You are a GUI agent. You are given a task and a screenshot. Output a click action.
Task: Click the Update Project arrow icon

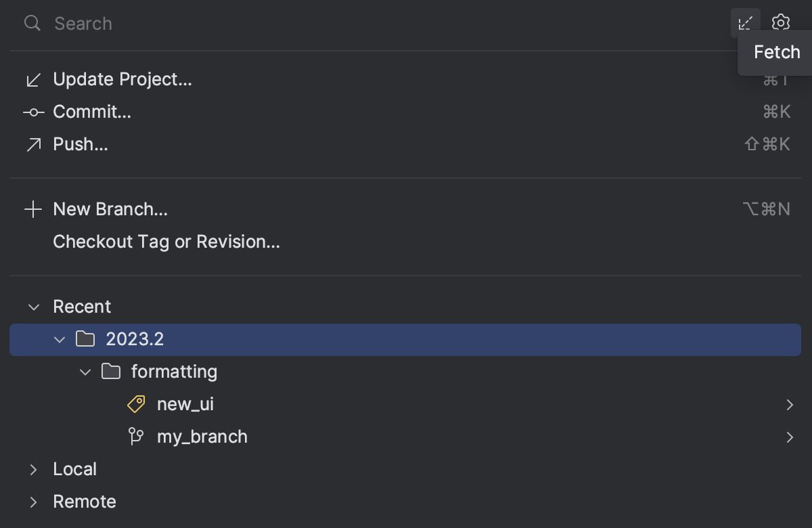click(x=32, y=79)
